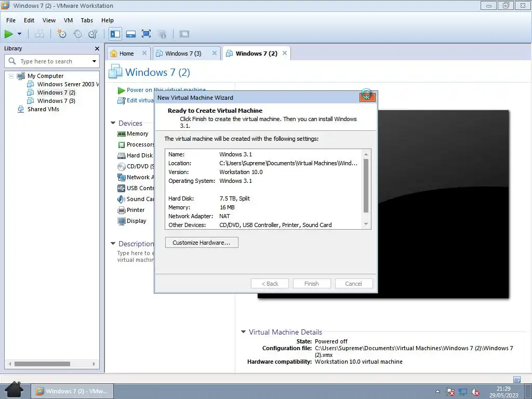Screen dimensions: 532x399
Task: Open the View menu
Action: (x=49, y=20)
